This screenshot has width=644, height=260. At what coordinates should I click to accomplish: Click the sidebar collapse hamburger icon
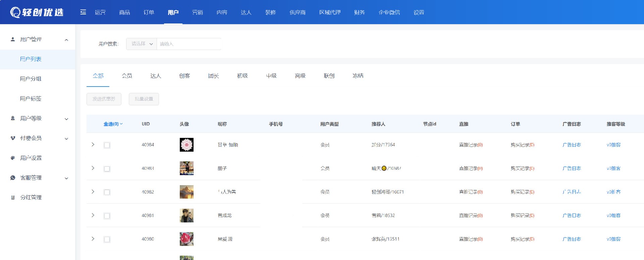83,12
